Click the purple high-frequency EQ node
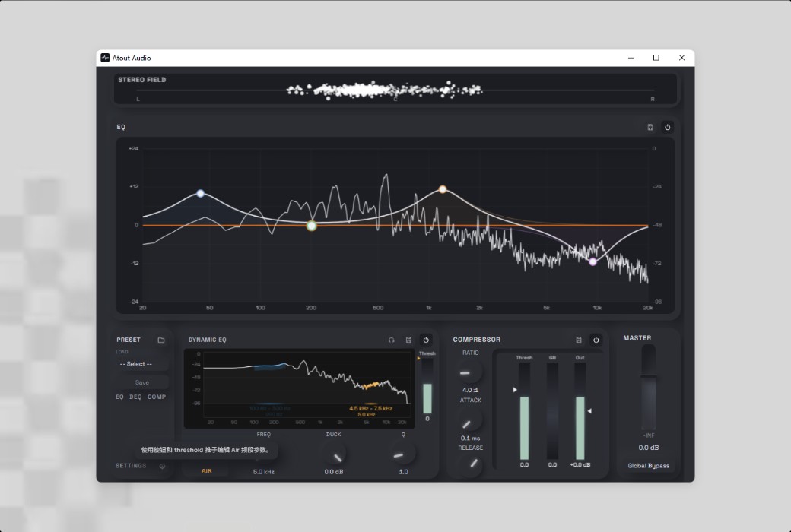 pyautogui.click(x=592, y=261)
